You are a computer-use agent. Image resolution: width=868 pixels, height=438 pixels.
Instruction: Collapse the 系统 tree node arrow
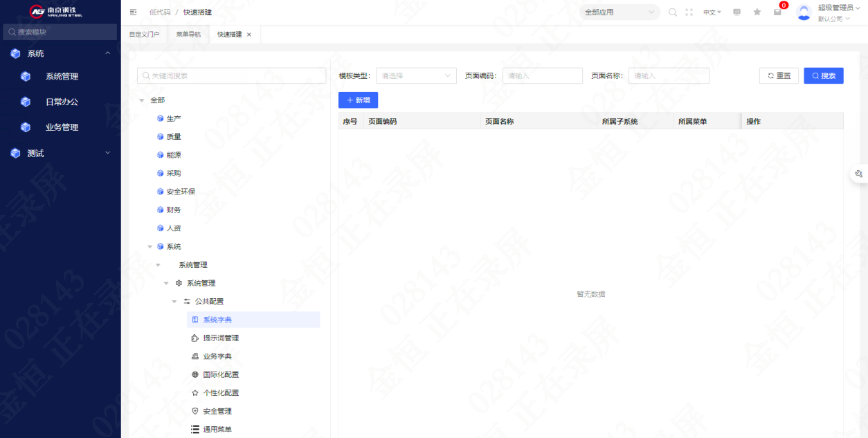(x=150, y=246)
